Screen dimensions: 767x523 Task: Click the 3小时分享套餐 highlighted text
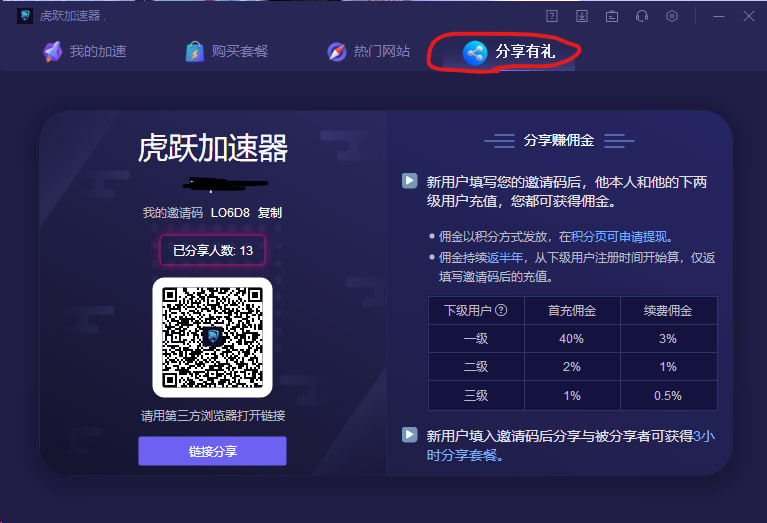coord(570,446)
